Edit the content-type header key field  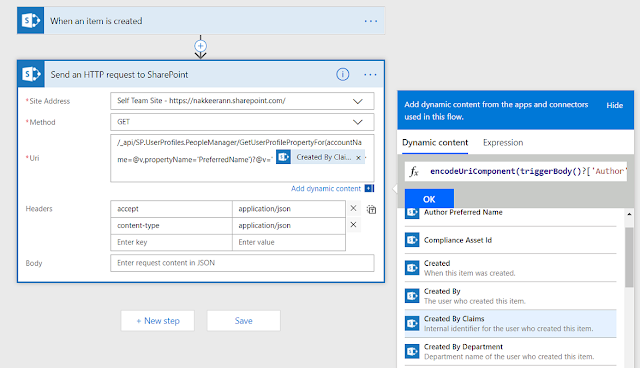(171, 225)
